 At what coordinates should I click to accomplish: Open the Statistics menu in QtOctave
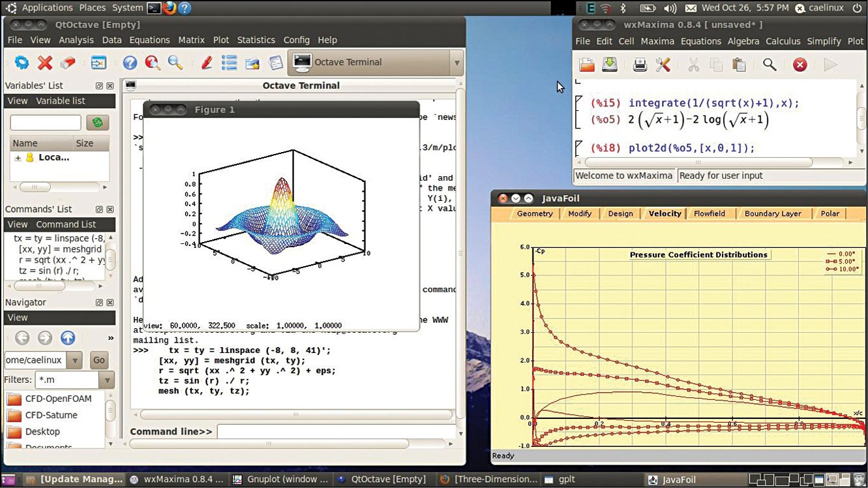[256, 40]
